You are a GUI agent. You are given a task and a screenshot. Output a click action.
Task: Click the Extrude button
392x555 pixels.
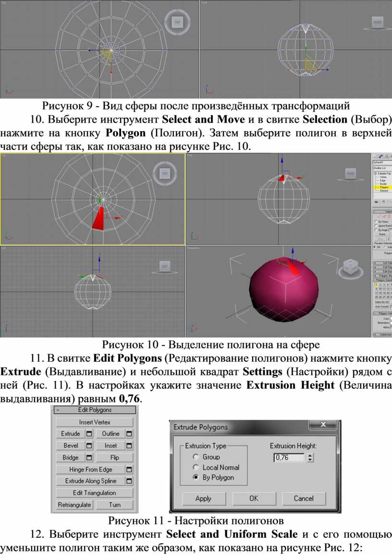pyautogui.click(x=71, y=433)
